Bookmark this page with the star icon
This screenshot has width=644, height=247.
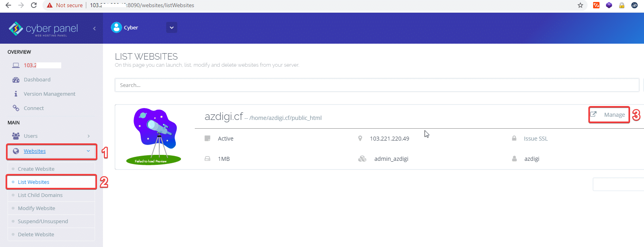tap(580, 5)
